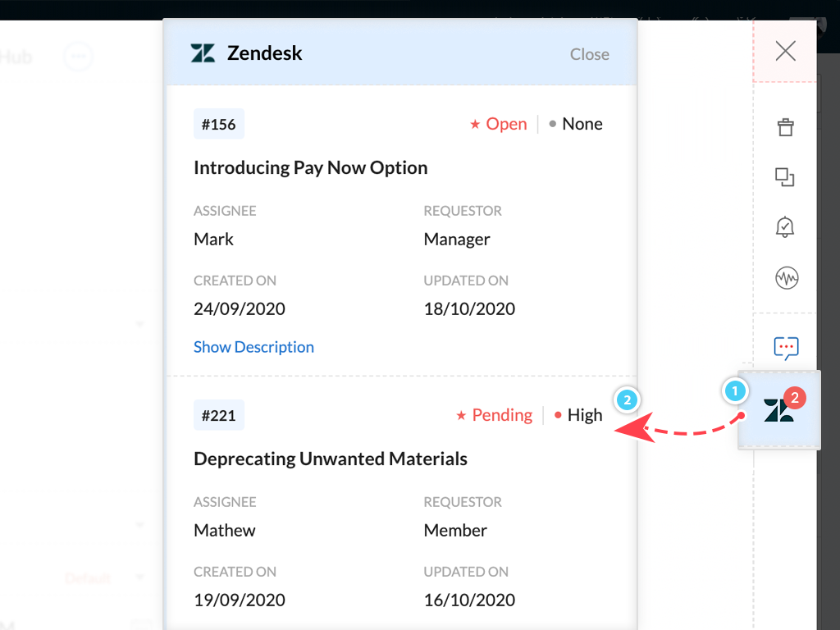Click the blurred ellipsis button behind the panel

(78, 57)
